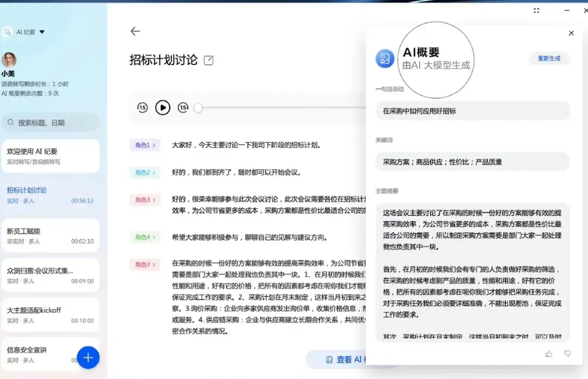
Task: Click the 关键词 section label
Action: (384, 140)
